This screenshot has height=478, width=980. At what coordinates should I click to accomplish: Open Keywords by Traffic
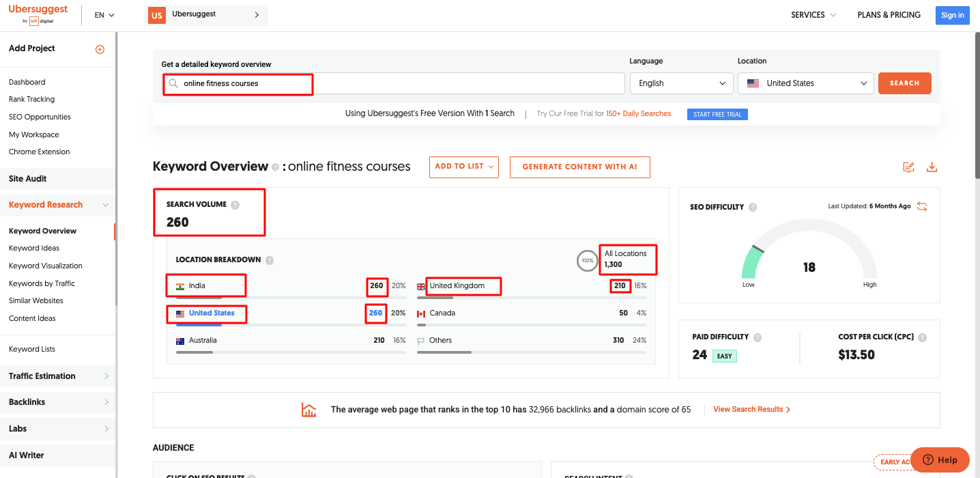(42, 283)
